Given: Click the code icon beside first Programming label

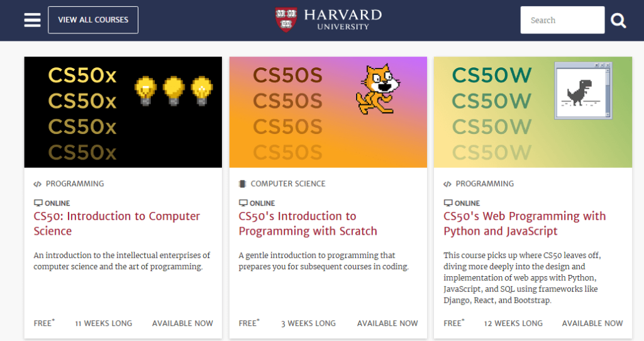Looking at the screenshot, I should click(38, 184).
